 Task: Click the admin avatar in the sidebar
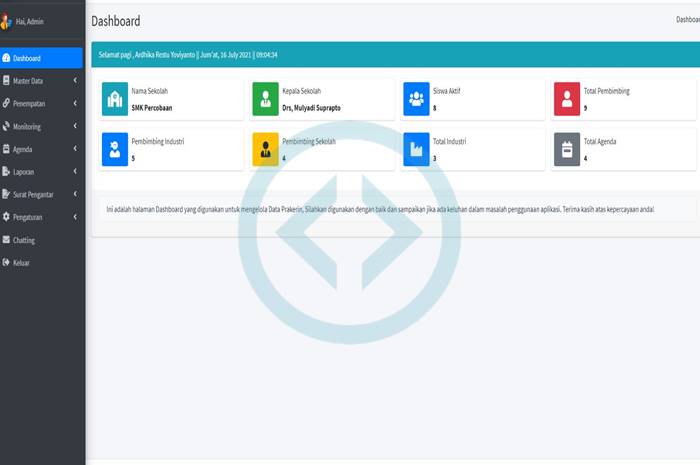pyautogui.click(x=7, y=21)
